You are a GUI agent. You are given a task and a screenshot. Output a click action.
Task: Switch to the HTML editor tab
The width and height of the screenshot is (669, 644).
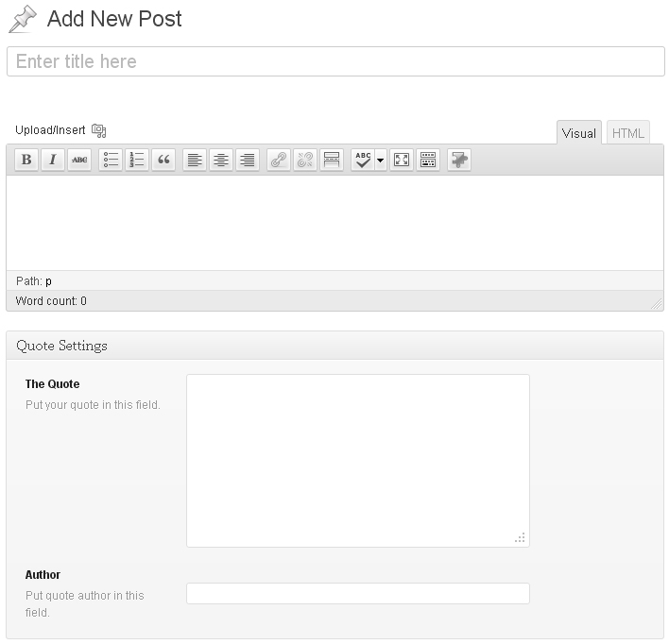coord(628,133)
